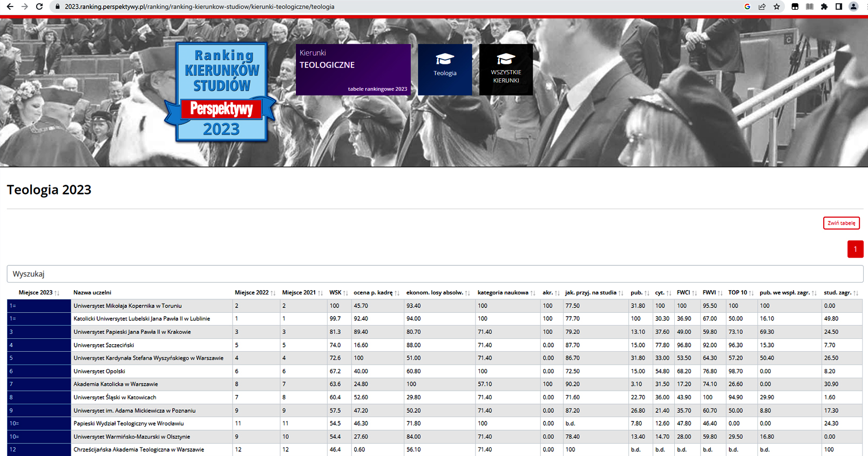Toggle browser side panel icon
The width and height of the screenshot is (868, 456).
pos(838,6)
